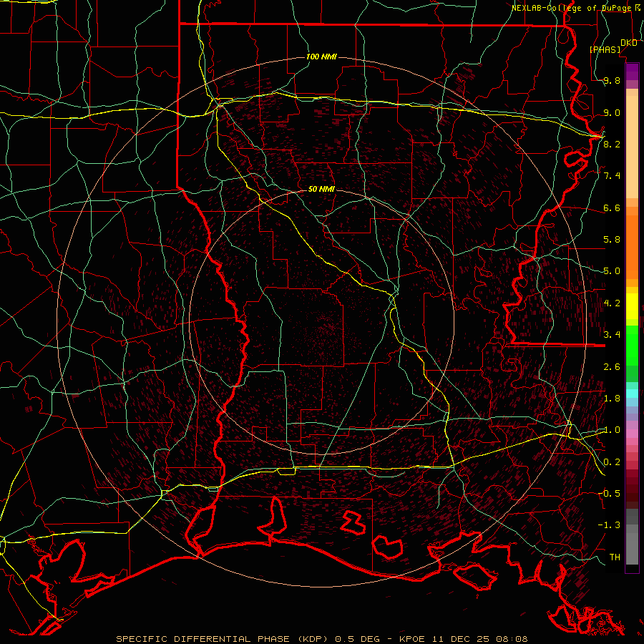The width and height of the screenshot is (644, 644).
Task: Click the 3.4 scale label
Action: pos(612,334)
